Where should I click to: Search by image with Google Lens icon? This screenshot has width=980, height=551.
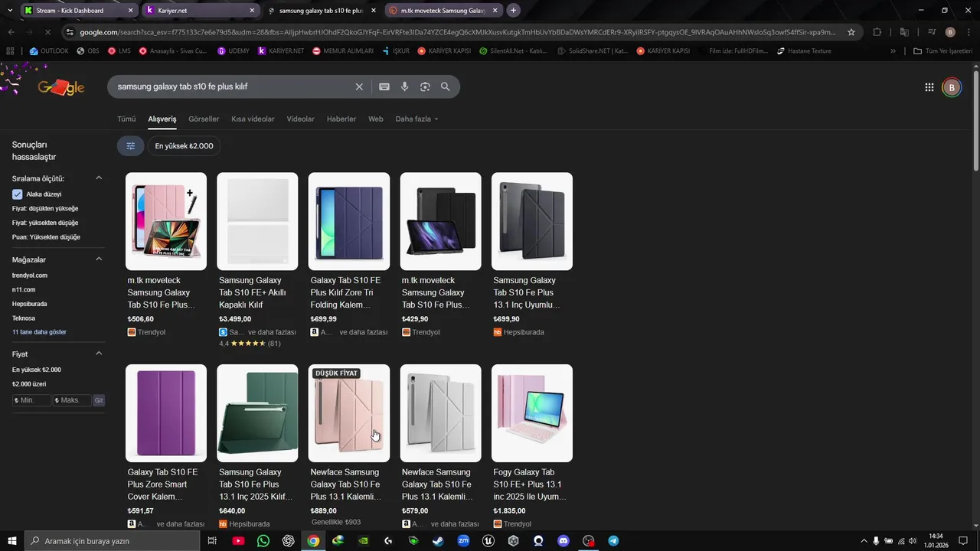pos(425,86)
